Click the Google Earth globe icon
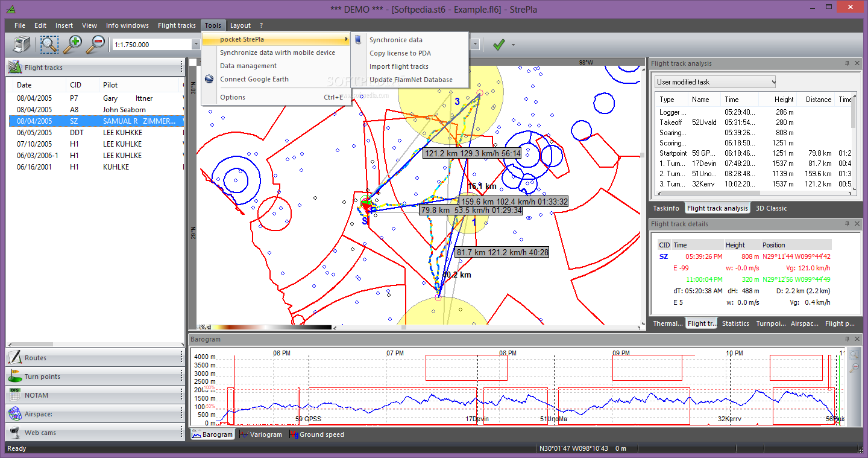868x458 pixels. (210, 79)
